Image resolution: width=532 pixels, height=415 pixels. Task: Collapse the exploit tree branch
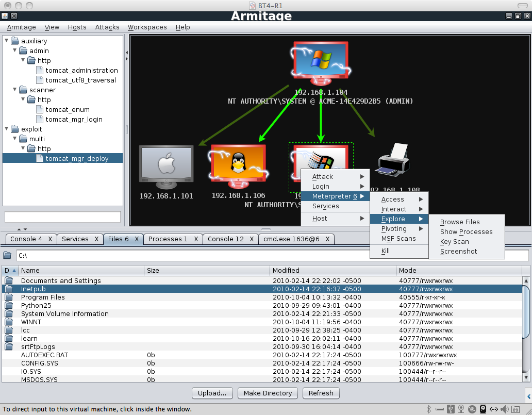[x=5, y=129]
